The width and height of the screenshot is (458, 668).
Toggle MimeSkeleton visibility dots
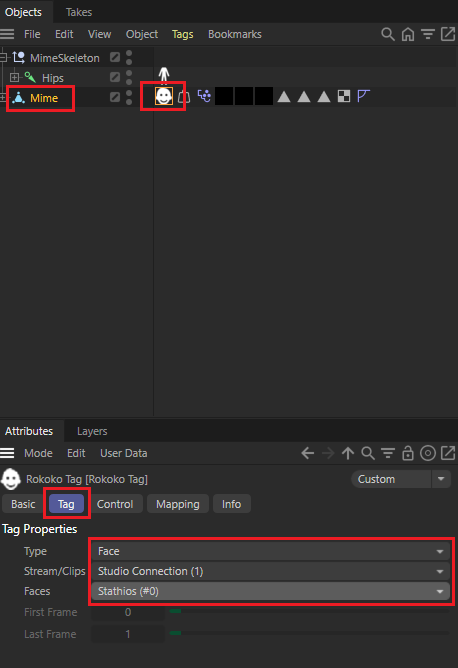129,58
